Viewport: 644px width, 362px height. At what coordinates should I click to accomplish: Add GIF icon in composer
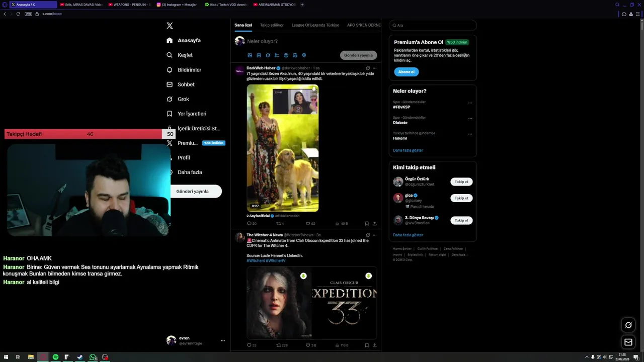click(x=259, y=55)
